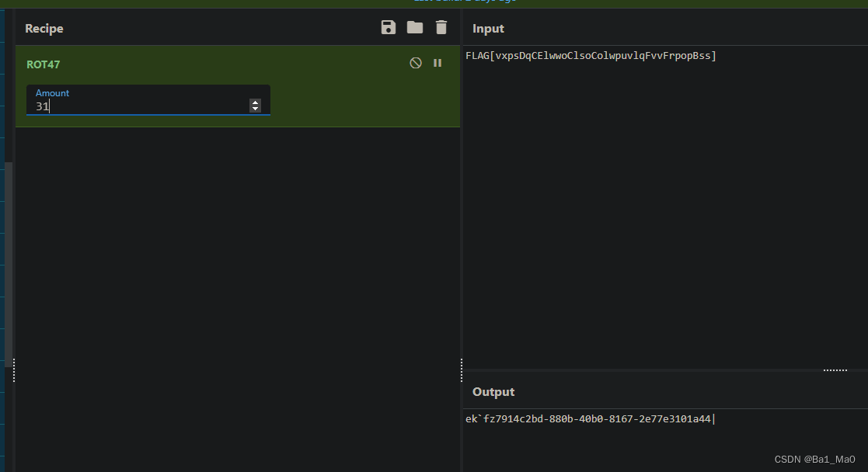Disable the ROT47 operation
This screenshot has height=472, width=868.
tap(416, 63)
